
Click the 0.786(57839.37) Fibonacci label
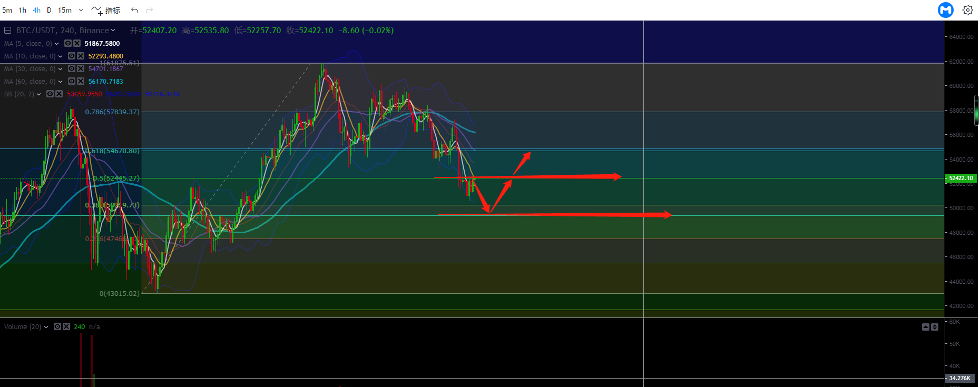tap(112, 112)
